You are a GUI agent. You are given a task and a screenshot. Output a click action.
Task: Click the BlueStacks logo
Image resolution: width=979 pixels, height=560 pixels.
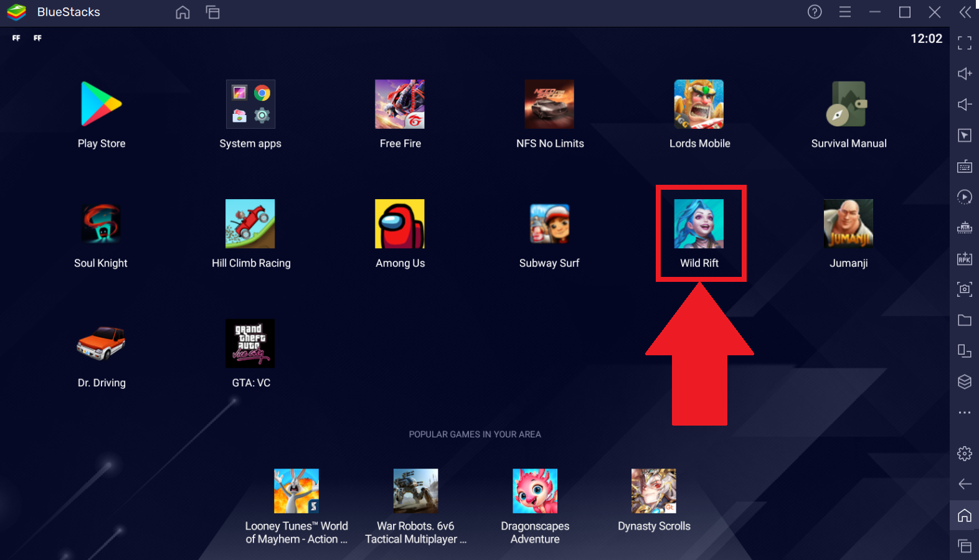[17, 12]
